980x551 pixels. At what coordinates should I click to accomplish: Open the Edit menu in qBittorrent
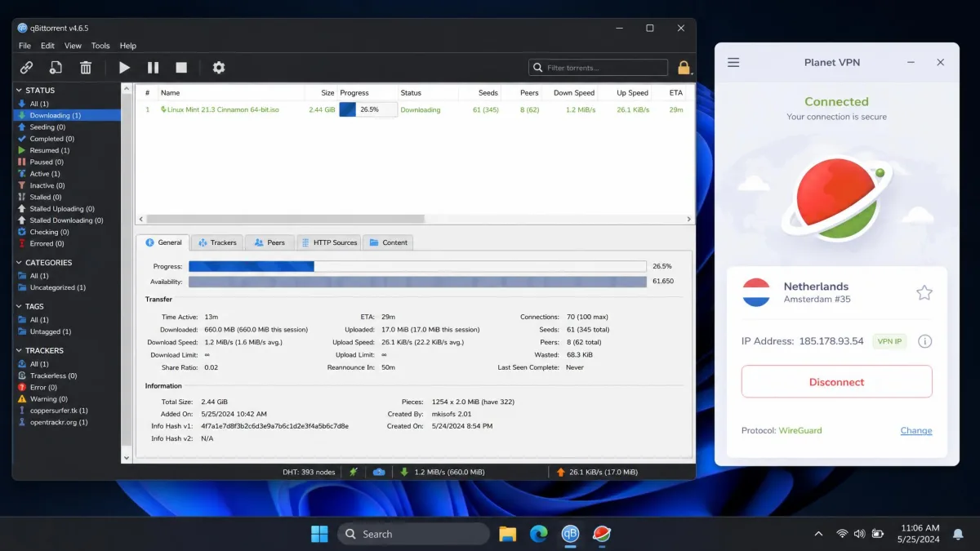click(48, 46)
